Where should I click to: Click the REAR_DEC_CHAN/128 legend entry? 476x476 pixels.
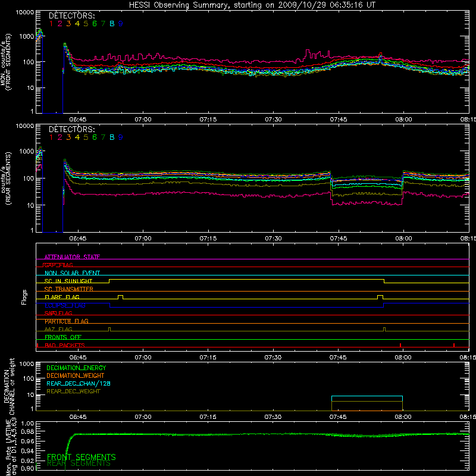tap(79, 383)
